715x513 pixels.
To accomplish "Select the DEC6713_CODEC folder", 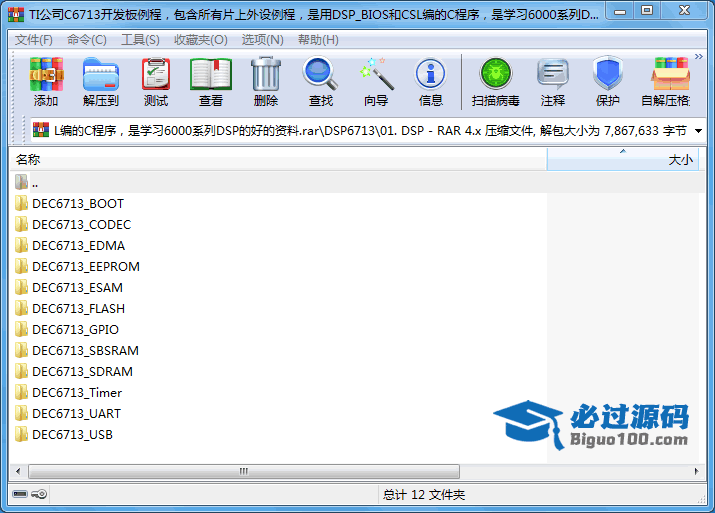I will point(82,224).
